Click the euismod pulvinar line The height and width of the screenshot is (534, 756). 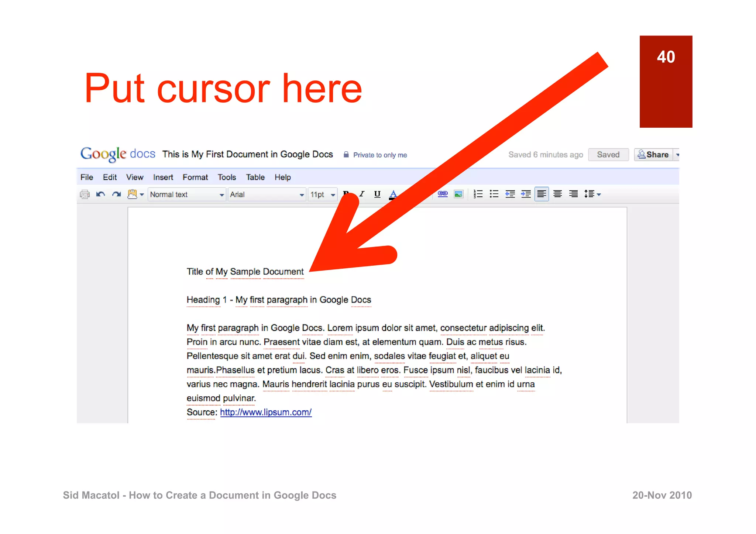(x=221, y=398)
